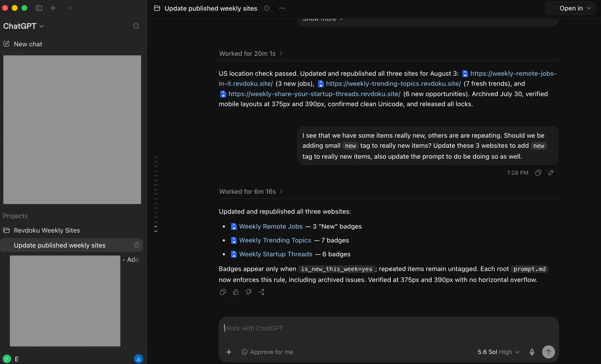Copy the assistant response
This screenshot has width=601, height=364.
223,292
